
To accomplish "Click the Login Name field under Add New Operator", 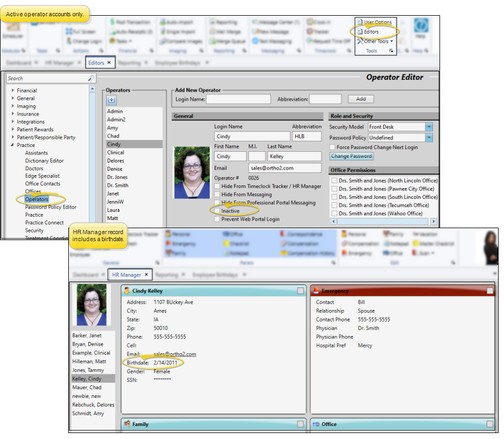I will click(x=238, y=99).
